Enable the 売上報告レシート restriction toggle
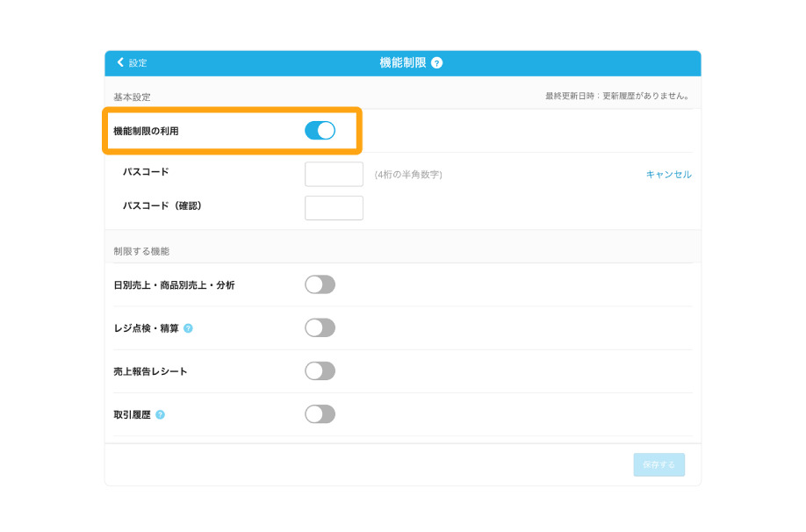806x532 pixels. [x=320, y=370]
